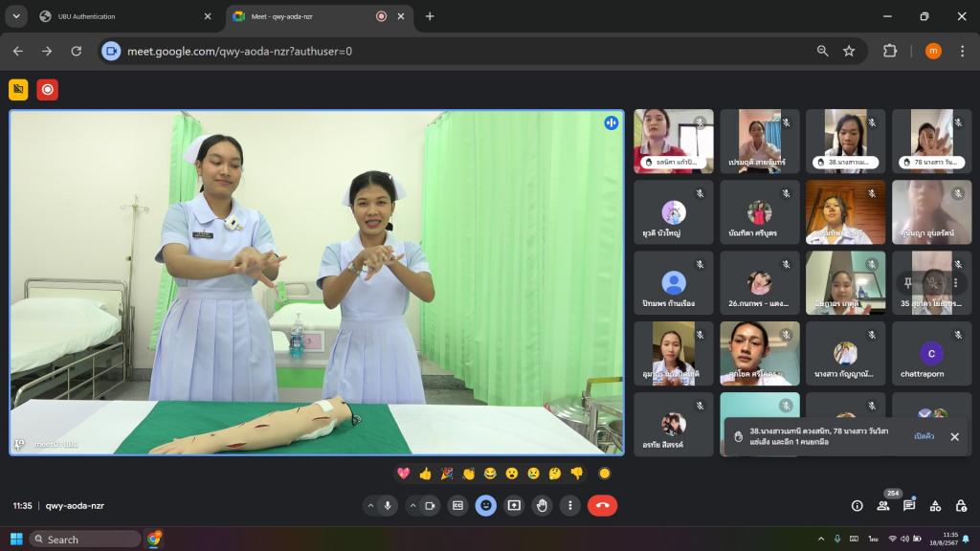980x551 pixels.
Task: Expand audio settings arrow beside microphone
Action: (370, 505)
